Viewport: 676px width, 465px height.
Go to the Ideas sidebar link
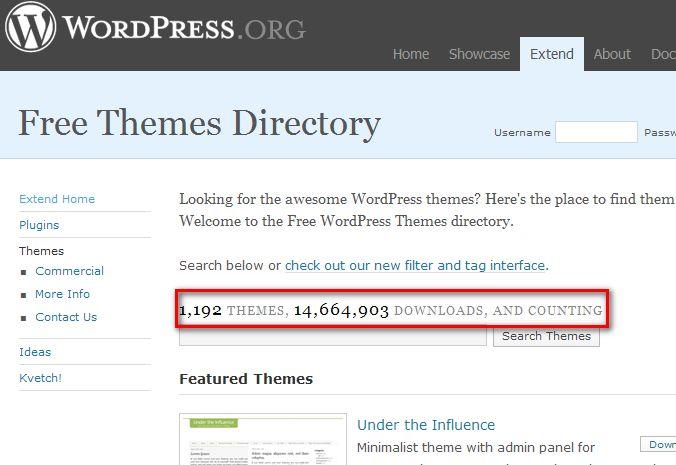(35, 352)
